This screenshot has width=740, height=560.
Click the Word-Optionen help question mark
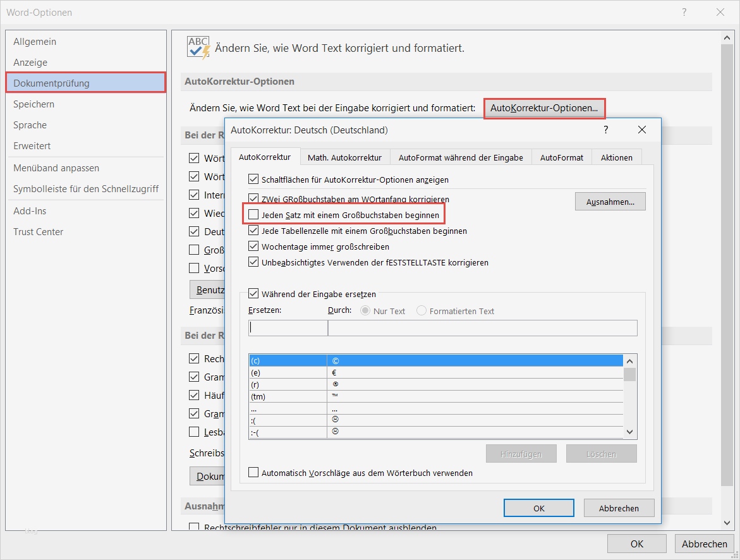tap(684, 12)
